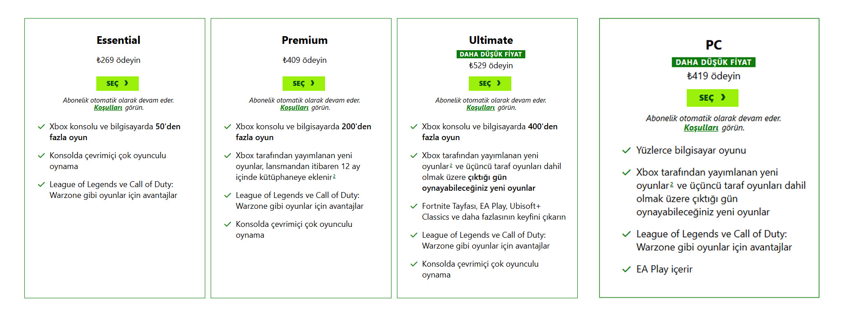The height and width of the screenshot is (315, 868).
Task: Click the SEÇ button under Essential plan
Action: point(118,84)
